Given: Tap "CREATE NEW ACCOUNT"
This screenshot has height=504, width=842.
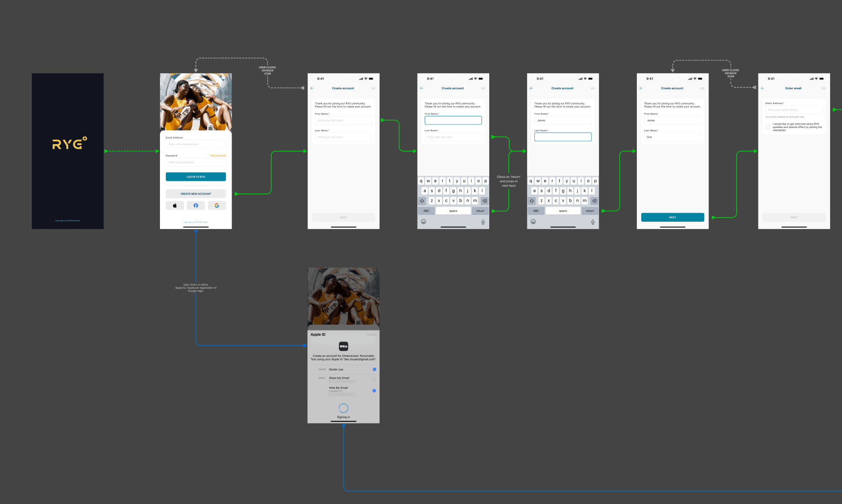Looking at the screenshot, I should pyautogui.click(x=196, y=194).
